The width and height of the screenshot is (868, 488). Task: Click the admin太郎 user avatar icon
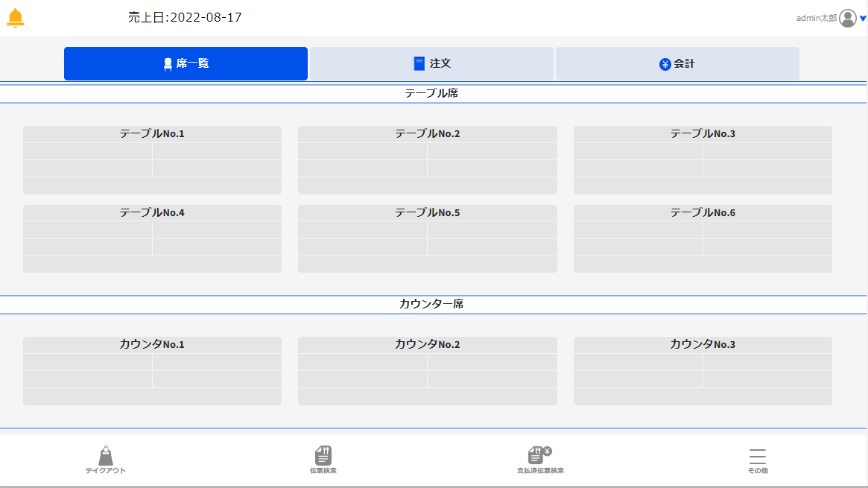847,19
